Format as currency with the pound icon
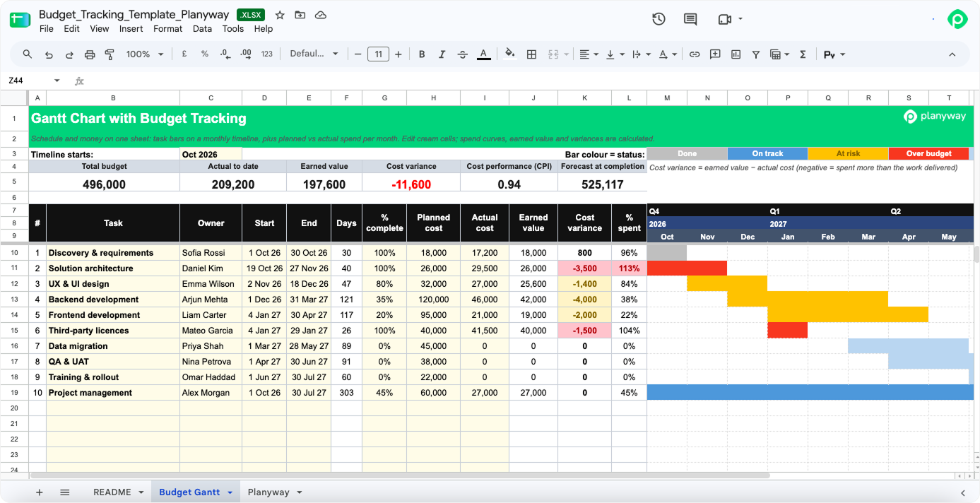The image size is (980, 503). pos(184,54)
